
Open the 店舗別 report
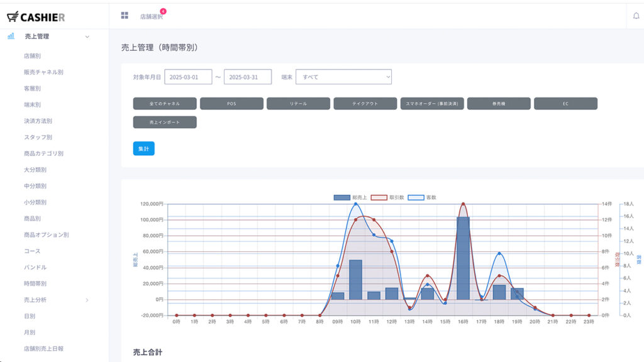click(x=32, y=56)
